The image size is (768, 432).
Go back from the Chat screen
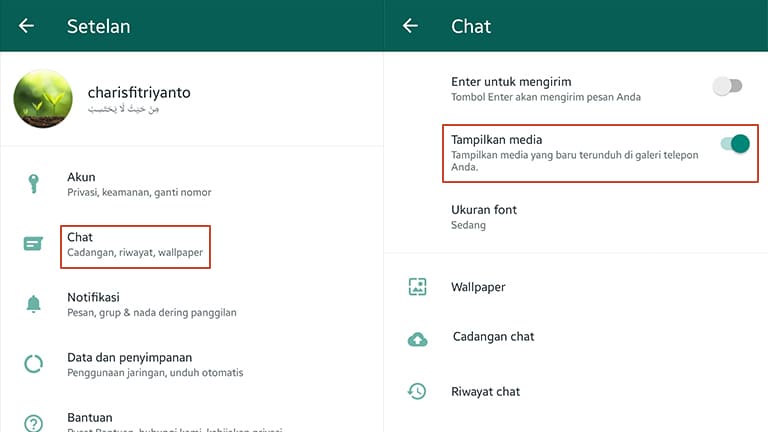(410, 26)
